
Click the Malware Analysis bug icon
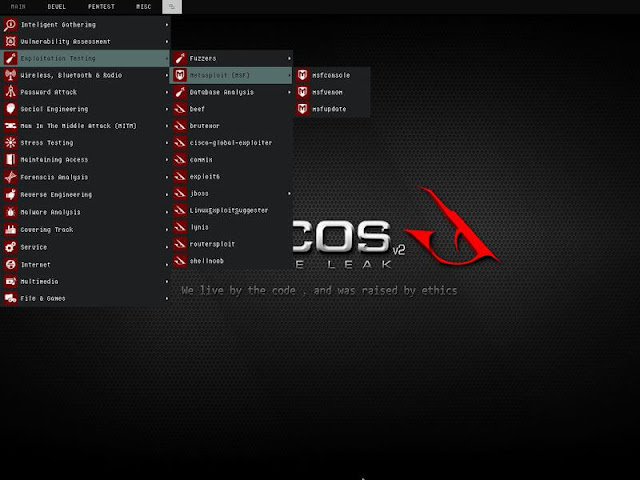pos(11,212)
